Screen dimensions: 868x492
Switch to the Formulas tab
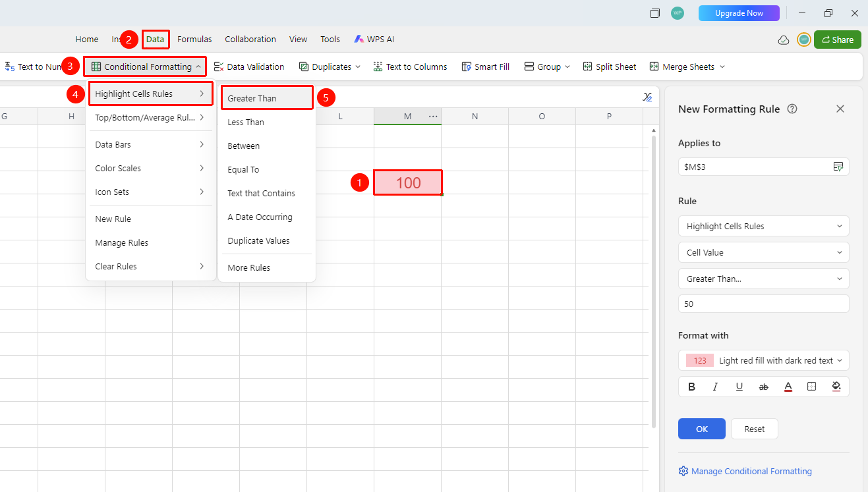click(x=194, y=39)
